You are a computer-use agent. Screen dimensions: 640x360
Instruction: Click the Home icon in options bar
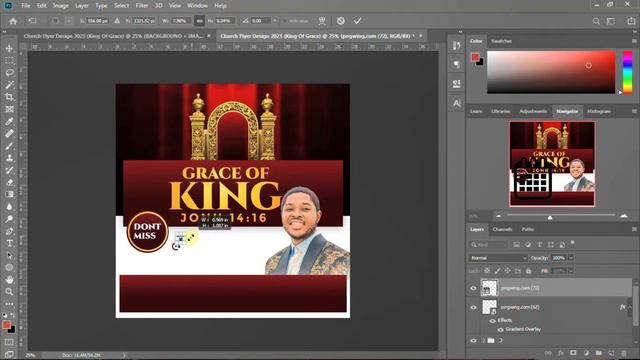coord(13,21)
